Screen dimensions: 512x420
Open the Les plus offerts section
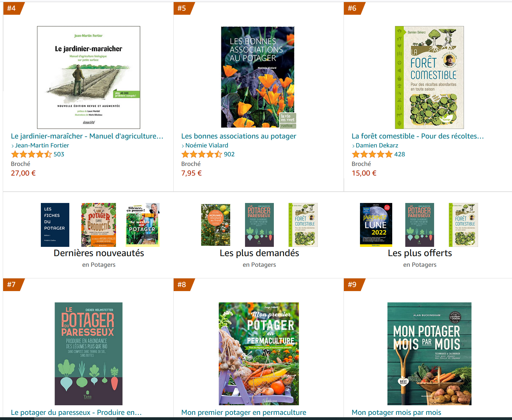point(420,253)
